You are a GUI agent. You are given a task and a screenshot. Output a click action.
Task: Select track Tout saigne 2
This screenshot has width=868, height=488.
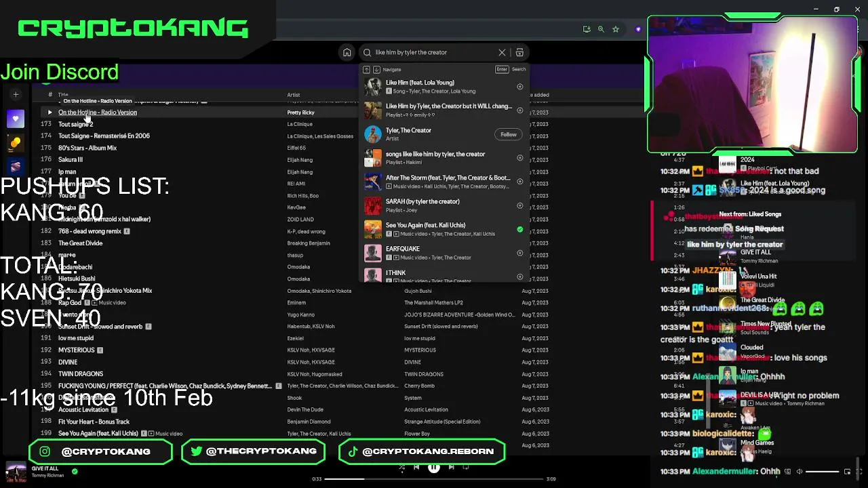[x=75, y=124]
